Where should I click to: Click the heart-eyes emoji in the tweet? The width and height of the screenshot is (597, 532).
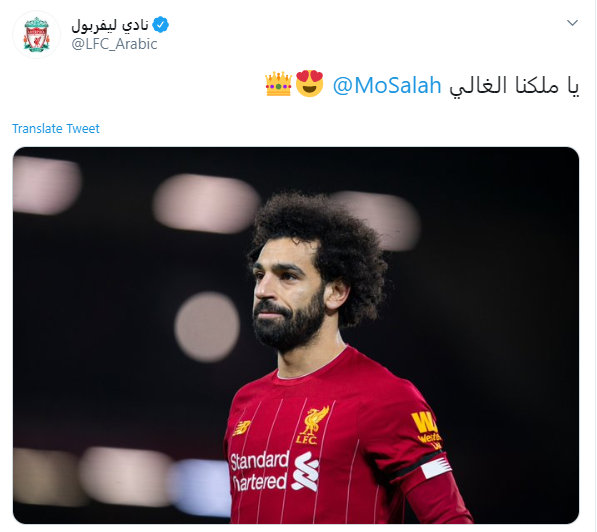pyautogui.click(x=310, y=83)
